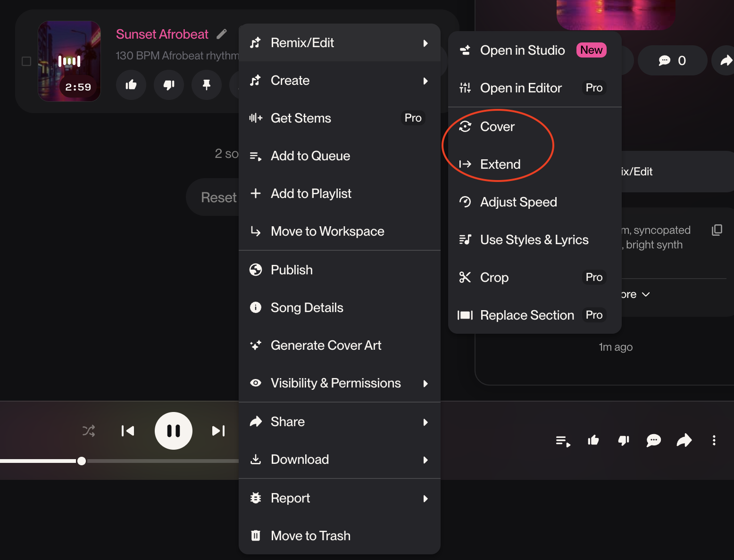The height and width of the screenshot is (560, 734).
Task: Select the pencil icon to rename Sunset Afrobeat
Action: pyautogui.click(x=222, y=33)
